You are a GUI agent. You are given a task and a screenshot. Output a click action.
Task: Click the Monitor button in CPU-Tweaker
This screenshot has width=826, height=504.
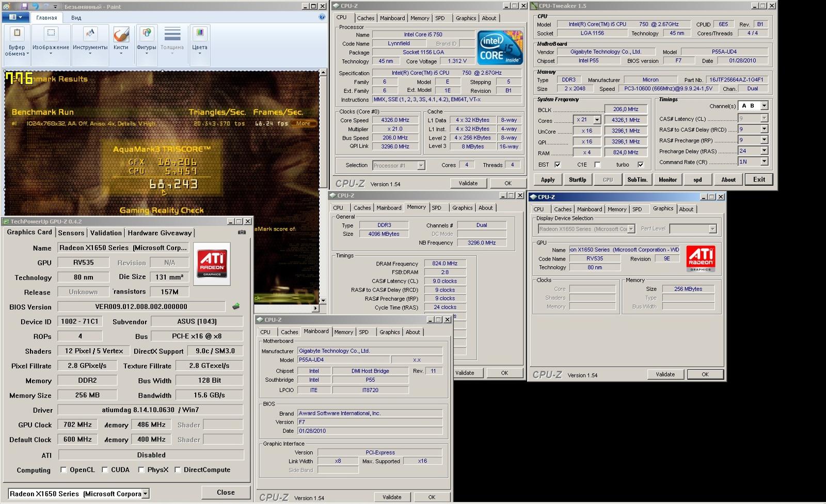[668, 180]
